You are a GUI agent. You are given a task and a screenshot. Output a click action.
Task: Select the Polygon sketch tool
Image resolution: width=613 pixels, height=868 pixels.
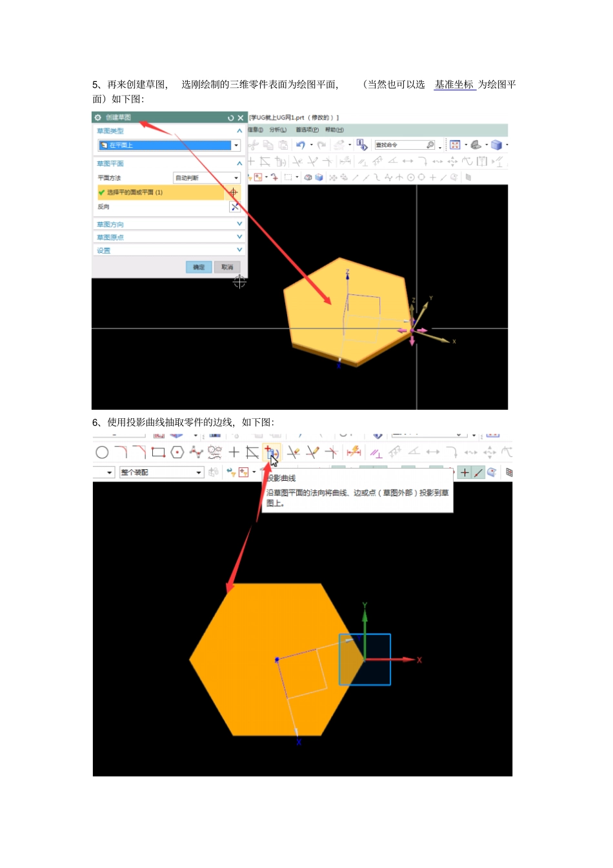(177, 452)
